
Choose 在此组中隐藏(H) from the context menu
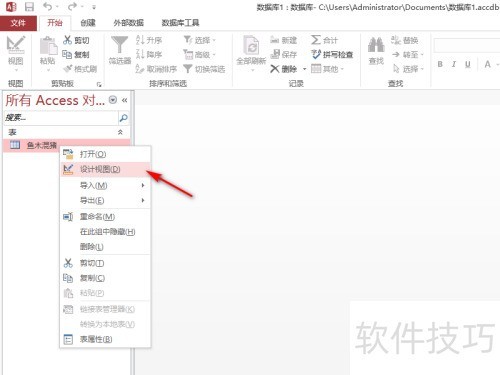click(x=105, y=232)
